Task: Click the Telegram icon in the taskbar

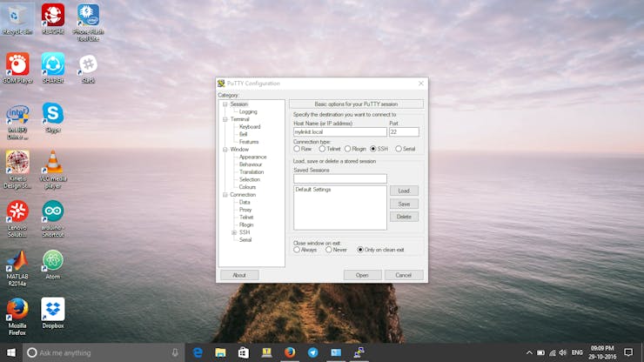Action: pos(312,352)
